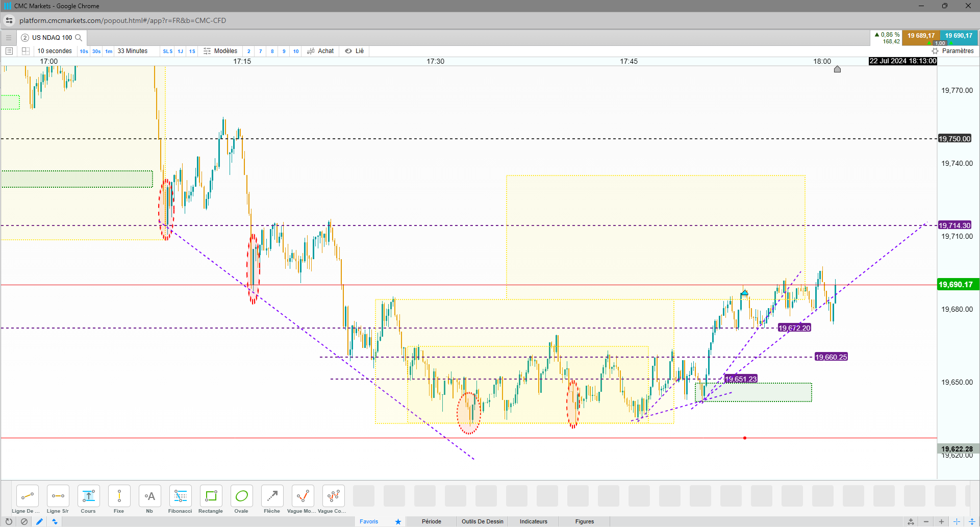This screenshot has width=980, height=527.
Task: Open the 33 Minutes range dropdown
Action: [133, 51]
